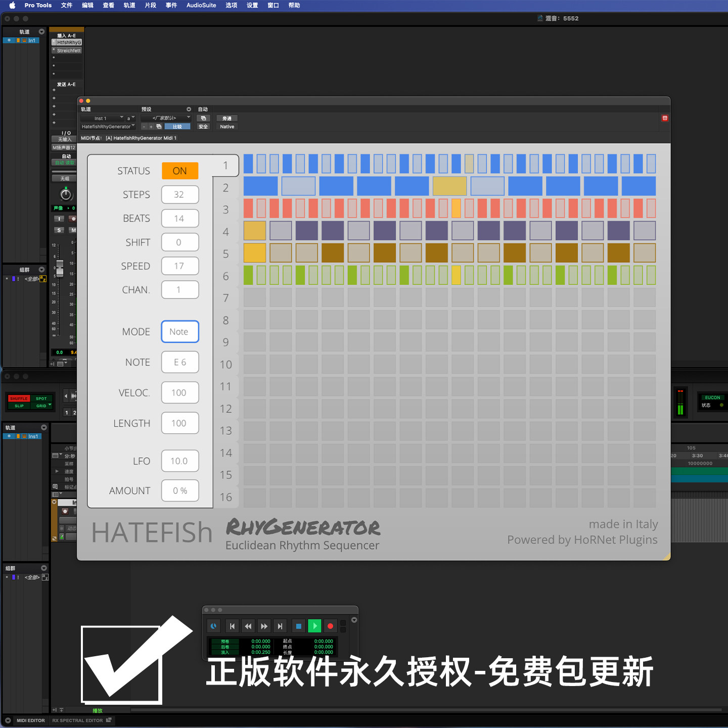The image size is (728, 728).
Task: Open the 预设 preset settings menu arrow
Action: pos(189,109)
